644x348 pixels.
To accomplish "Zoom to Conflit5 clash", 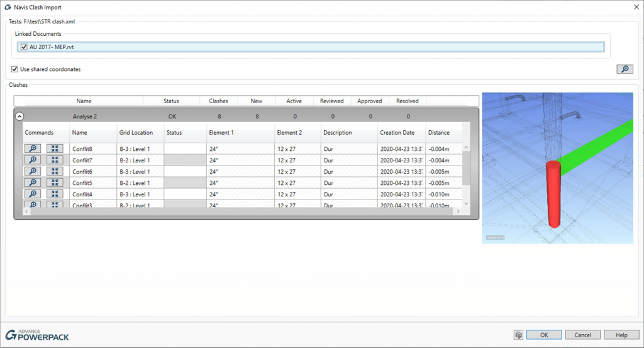I will (33, 182).
